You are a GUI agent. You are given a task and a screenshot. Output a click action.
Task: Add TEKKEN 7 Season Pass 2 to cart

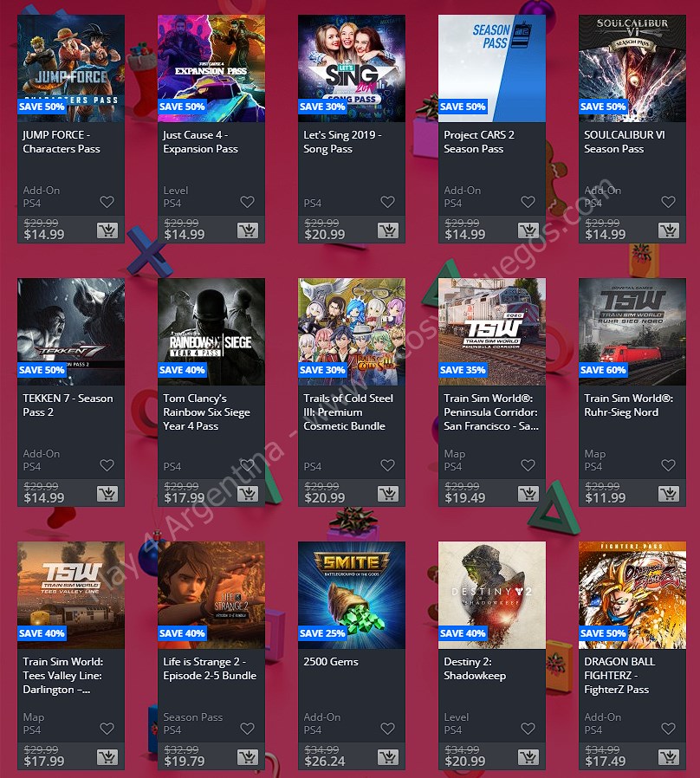(x=107, y=494)
